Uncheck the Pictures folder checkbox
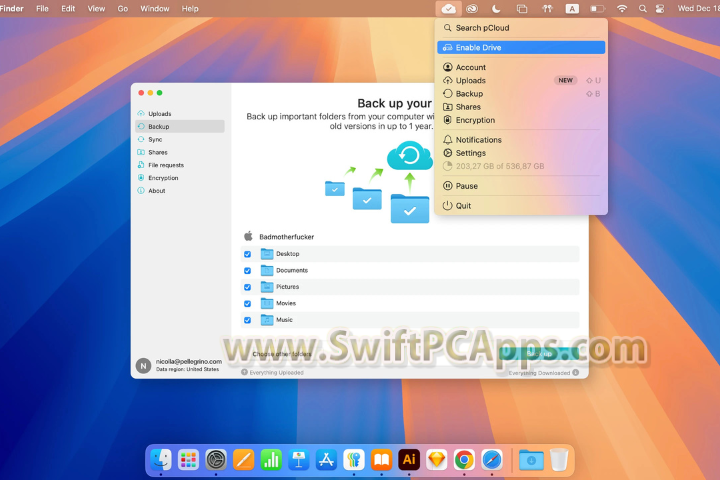This screenshot has height=480, width=720. 248,287
